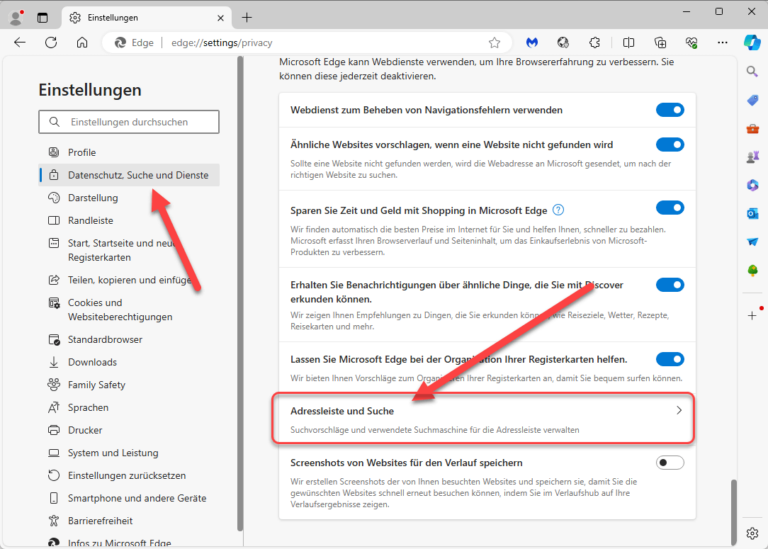This screenshot has width=768, height=549.
Task: Turn off Shopping in Microsoft Edge toggle
Action: [x=670, y=208]
